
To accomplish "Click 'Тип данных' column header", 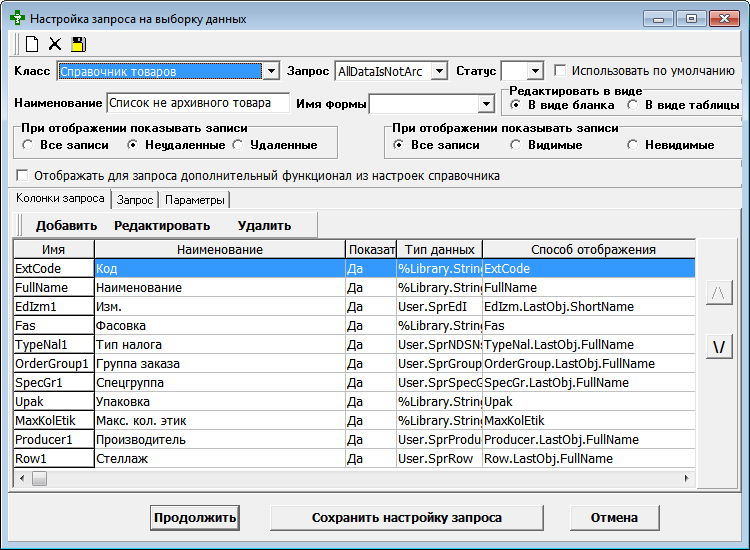I will tap(440, 249).
